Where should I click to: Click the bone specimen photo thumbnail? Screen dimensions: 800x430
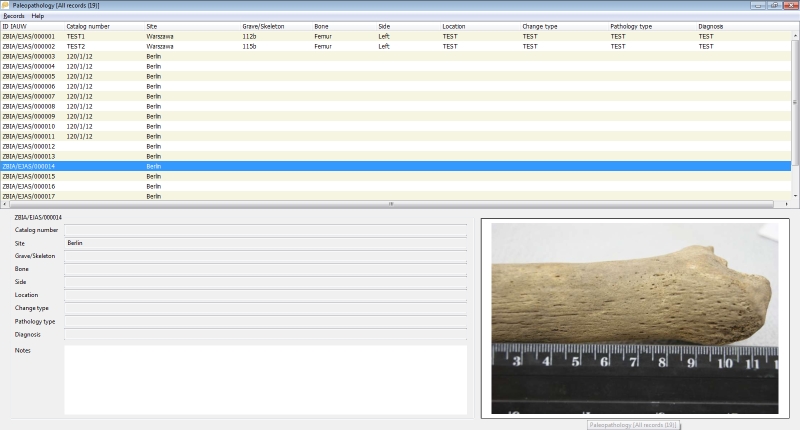[635, 317]
